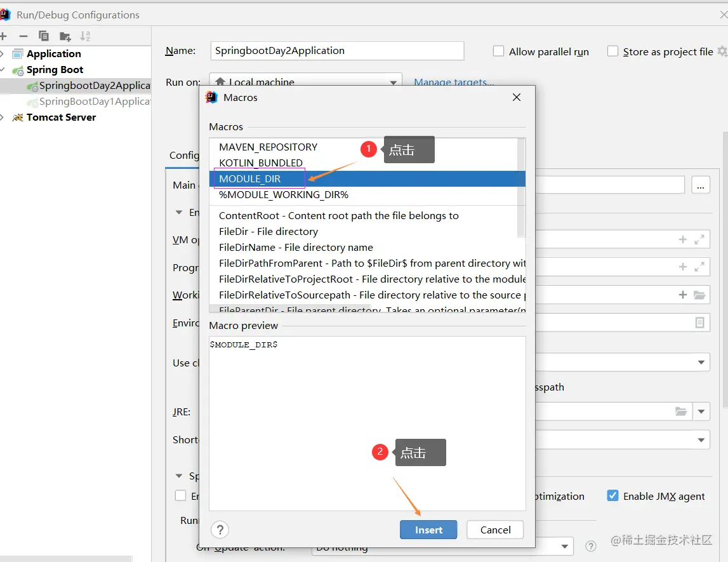
Task: Insert macro into working directory field
Action: [x=682, y=295]
